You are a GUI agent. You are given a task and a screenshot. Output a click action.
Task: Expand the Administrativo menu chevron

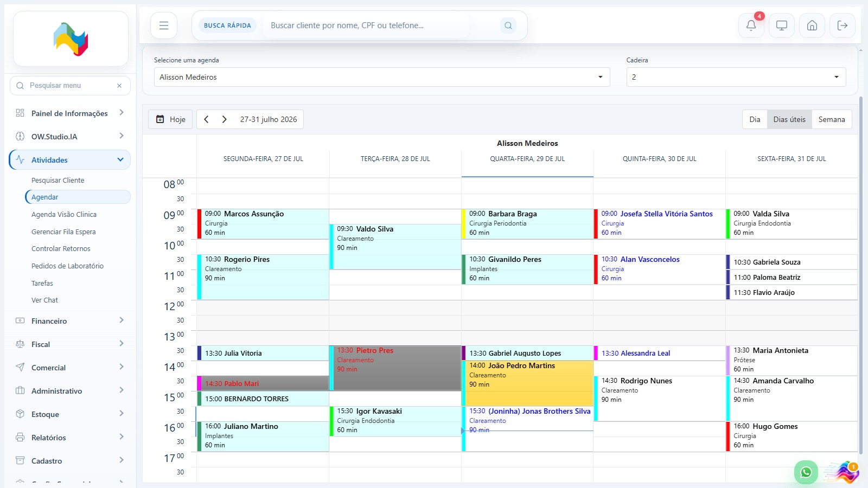(x=122, y=390)
